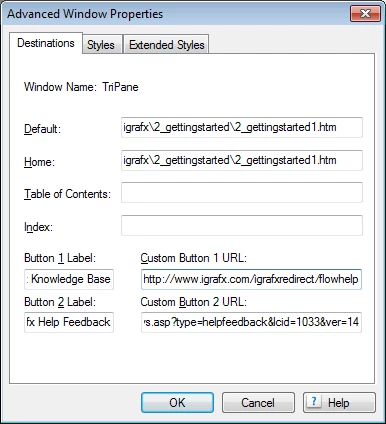Switch to the Styles tab
This screenshot has height=424, width=386.
click(101, 45)
